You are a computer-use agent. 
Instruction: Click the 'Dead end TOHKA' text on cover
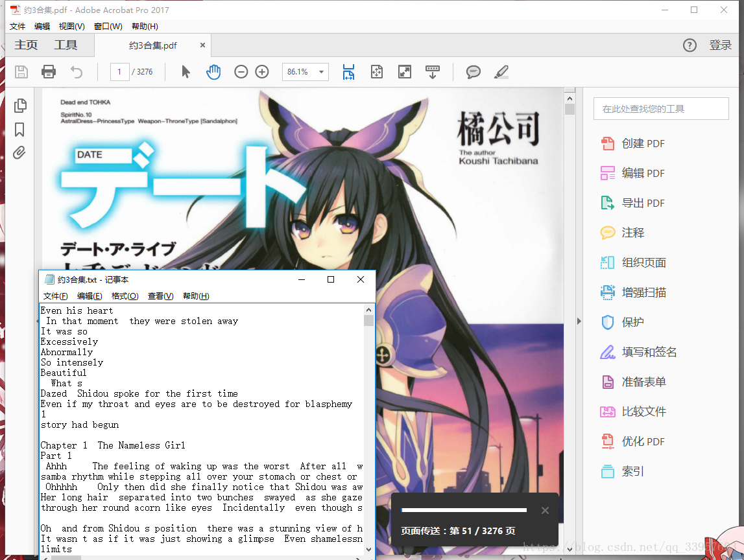86,102
